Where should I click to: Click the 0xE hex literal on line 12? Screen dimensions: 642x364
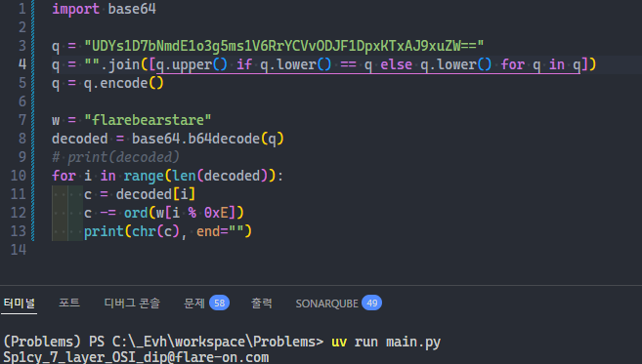216,213
